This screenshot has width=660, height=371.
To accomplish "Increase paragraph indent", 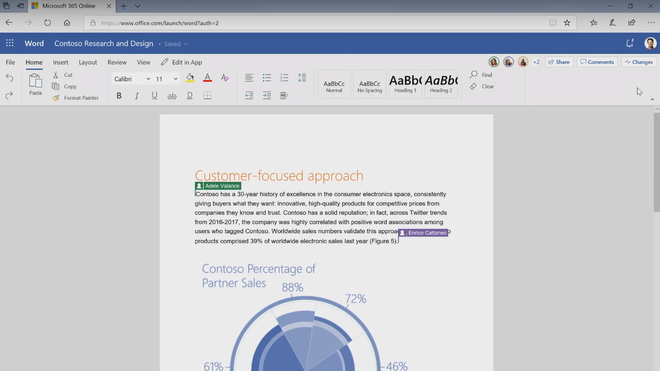I will point(267,96).
